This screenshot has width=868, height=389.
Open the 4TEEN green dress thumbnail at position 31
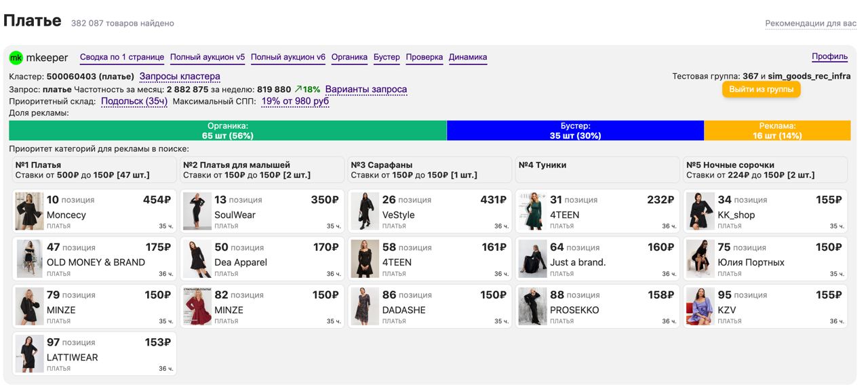click(x=533, y=211)
